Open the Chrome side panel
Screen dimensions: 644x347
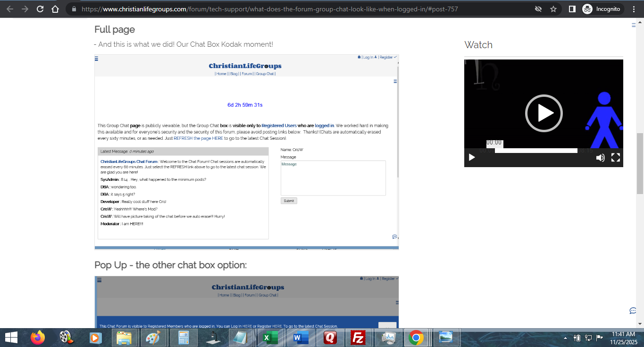(572, 9)
